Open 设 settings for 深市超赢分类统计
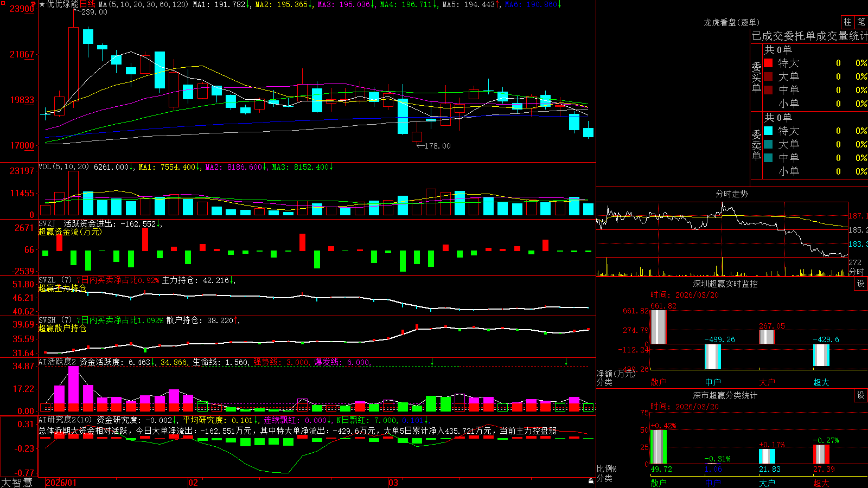868x488 pixels. [861, 395]
